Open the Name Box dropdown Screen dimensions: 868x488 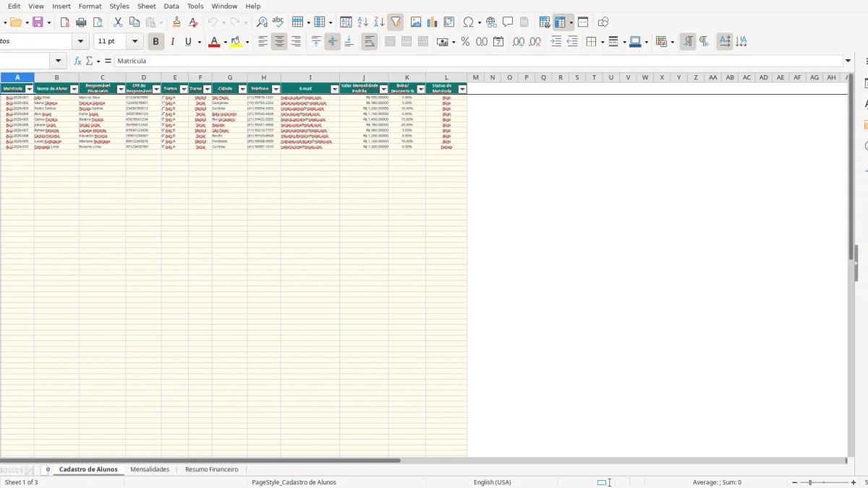(59, 61)
